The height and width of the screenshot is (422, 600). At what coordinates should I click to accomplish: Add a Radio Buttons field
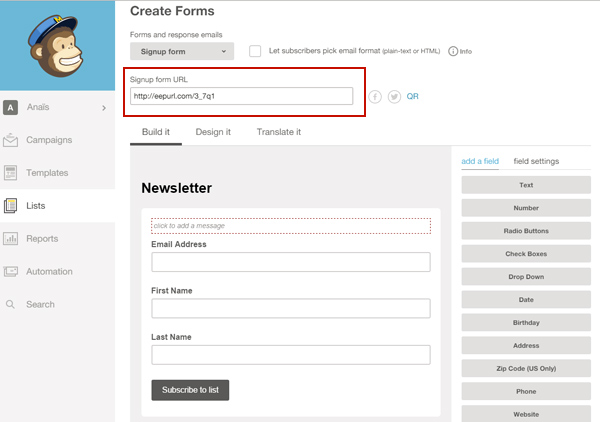tap(526, 231)
